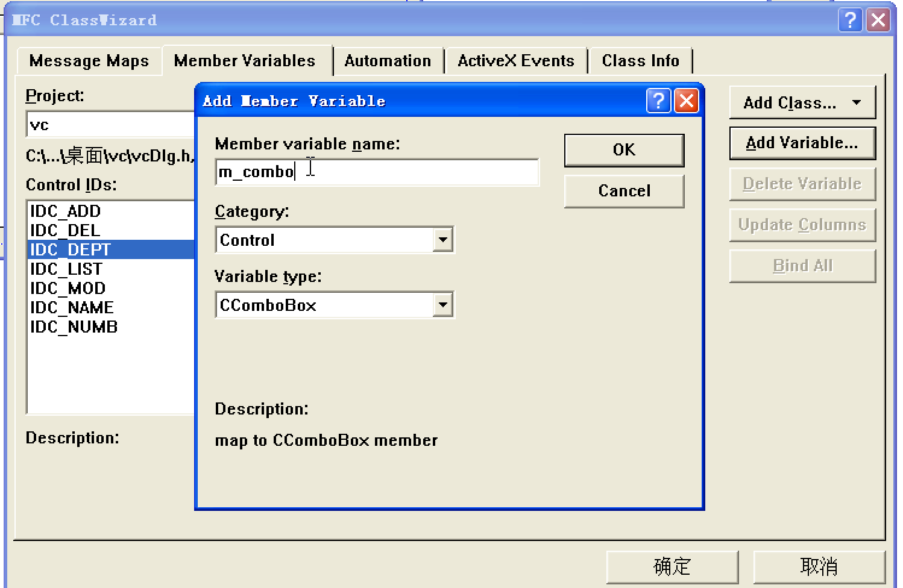Confirm with the OK button
The image size is (903, 588).
point(623,150)
